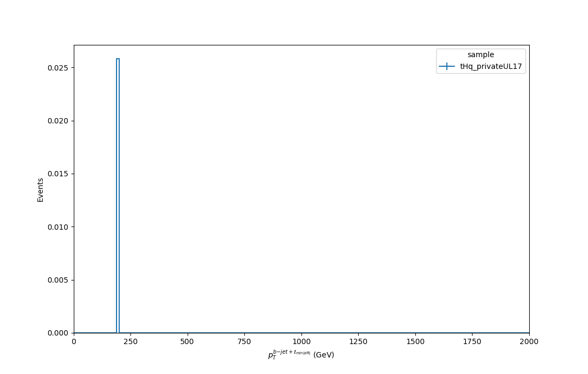
Task: Click the x-axis tick label 500
Action: tap(187, 341)
